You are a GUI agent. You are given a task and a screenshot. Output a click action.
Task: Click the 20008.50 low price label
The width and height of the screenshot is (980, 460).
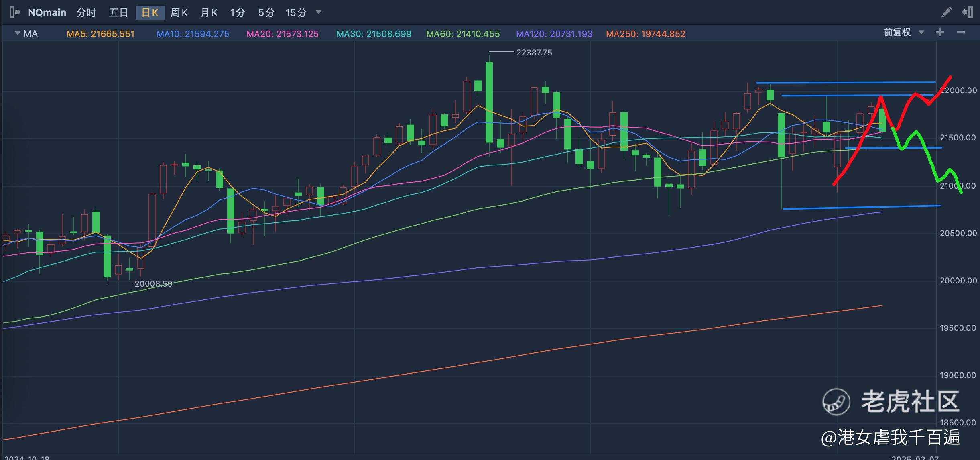tap(153, 284)
